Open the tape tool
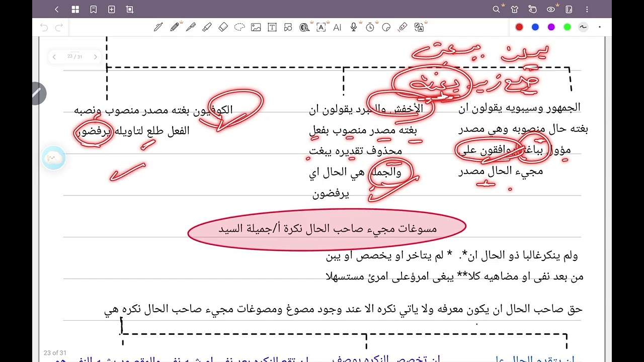The height and width of the screenshot is (362, 644). 304,27
